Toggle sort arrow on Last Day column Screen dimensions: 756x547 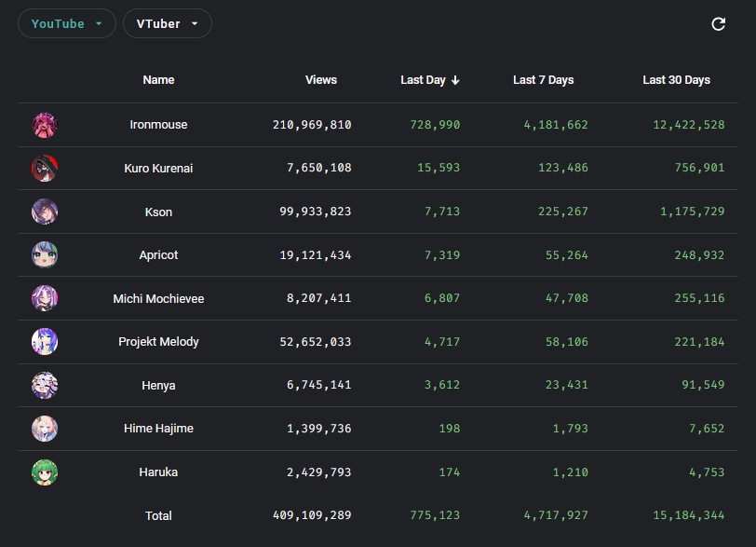[x=455, y=80]
